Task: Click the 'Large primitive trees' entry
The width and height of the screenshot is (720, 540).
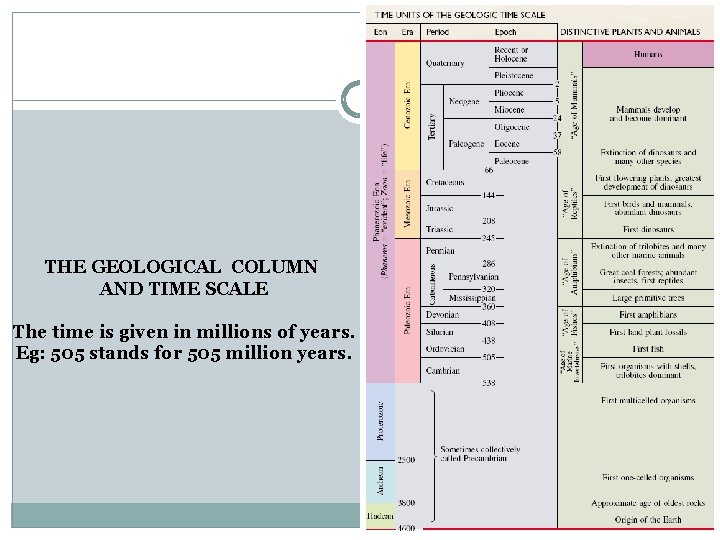Action: (648, 298)
